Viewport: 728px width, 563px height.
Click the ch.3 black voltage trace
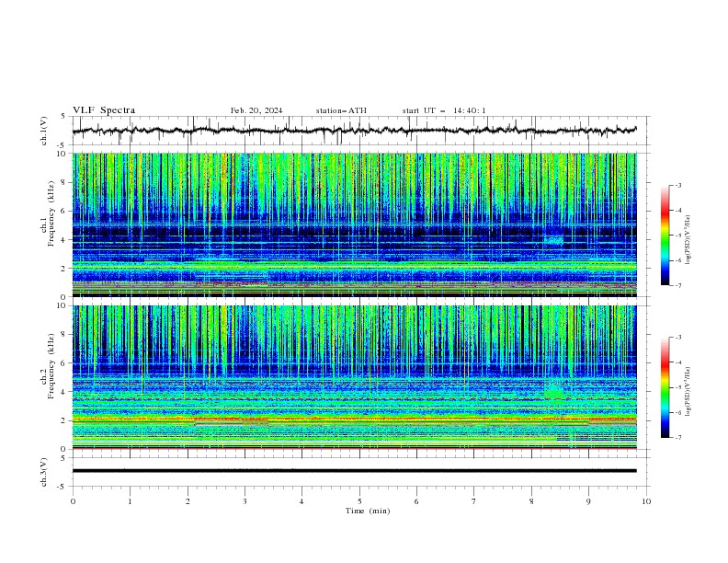pyautogui.click(x=354, y=471)
